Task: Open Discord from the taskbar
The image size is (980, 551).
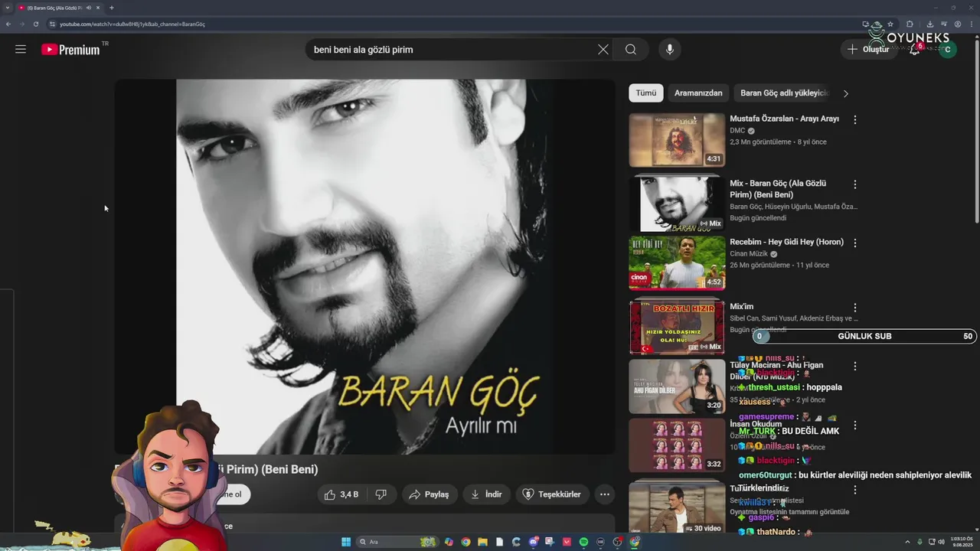Action: [x=533, y=542]
